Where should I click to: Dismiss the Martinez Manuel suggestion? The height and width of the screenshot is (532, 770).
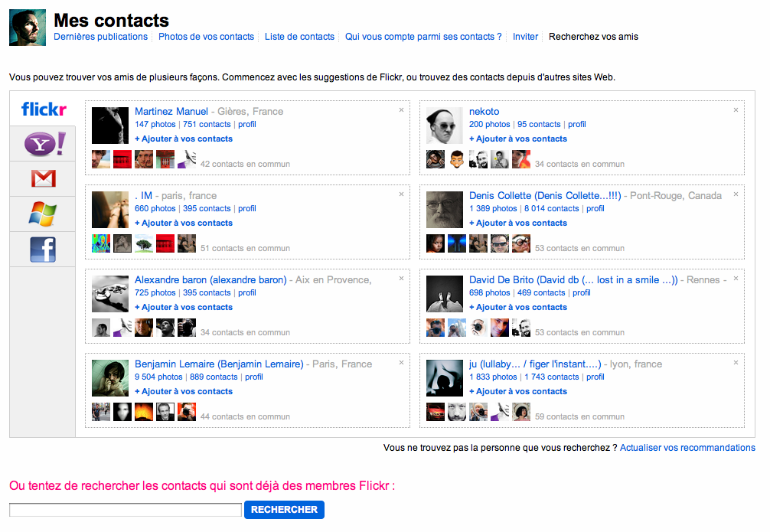pyautogui.click(x=401, y=110)
